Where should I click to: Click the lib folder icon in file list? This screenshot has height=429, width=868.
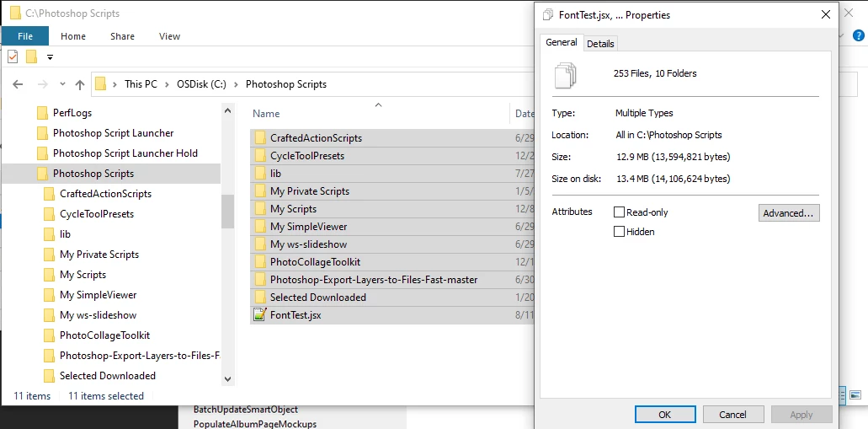259,174
